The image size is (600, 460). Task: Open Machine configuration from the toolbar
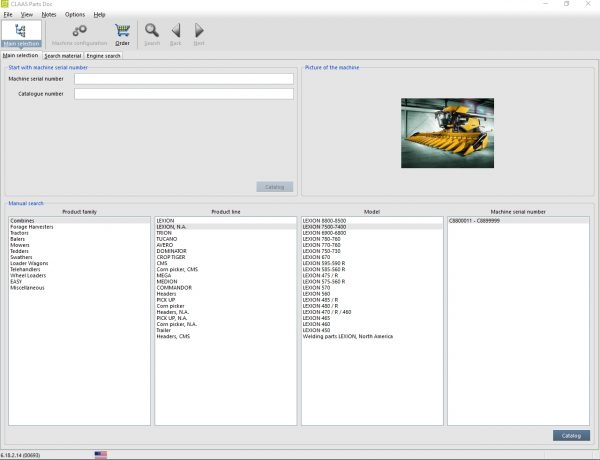click(80, 34)
